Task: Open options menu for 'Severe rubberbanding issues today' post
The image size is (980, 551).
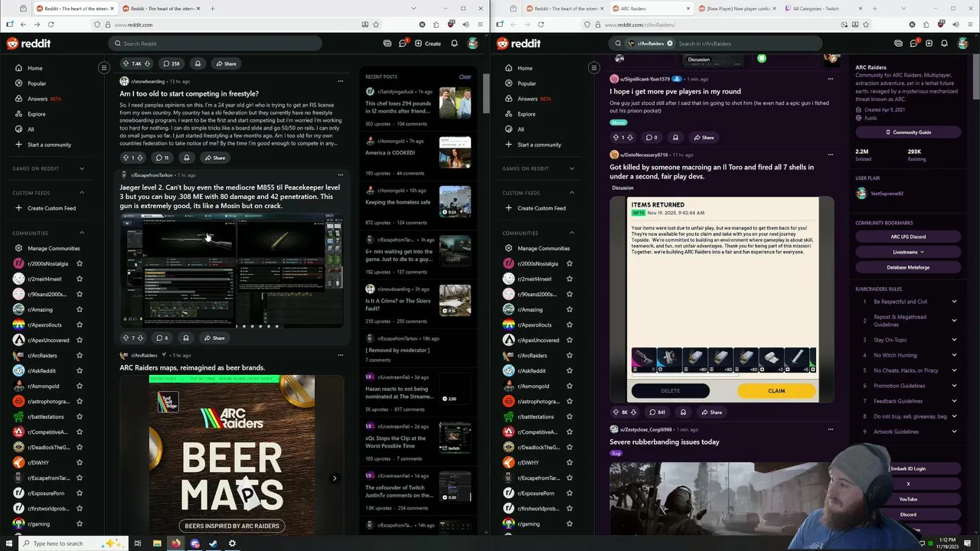Action: click(x=830, y=429)
